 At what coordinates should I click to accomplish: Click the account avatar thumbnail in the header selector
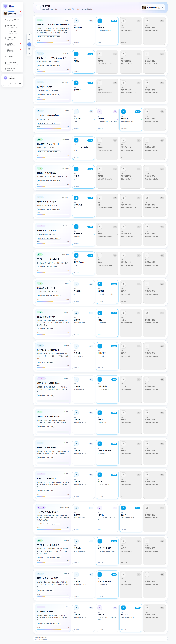(144, 7)
